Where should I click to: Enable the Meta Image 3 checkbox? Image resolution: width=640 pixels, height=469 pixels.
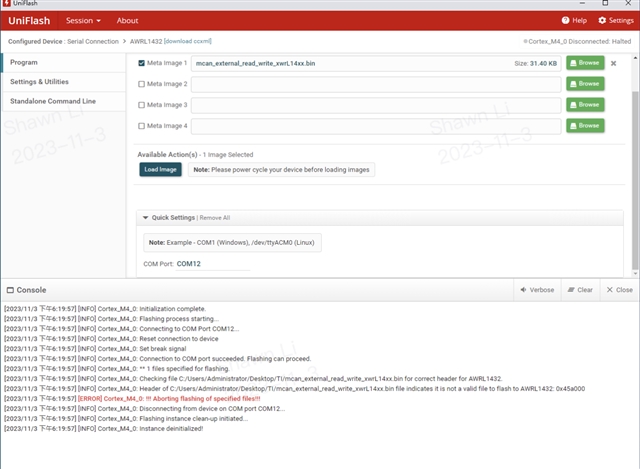pyautogui.click(x=142, y=105)
